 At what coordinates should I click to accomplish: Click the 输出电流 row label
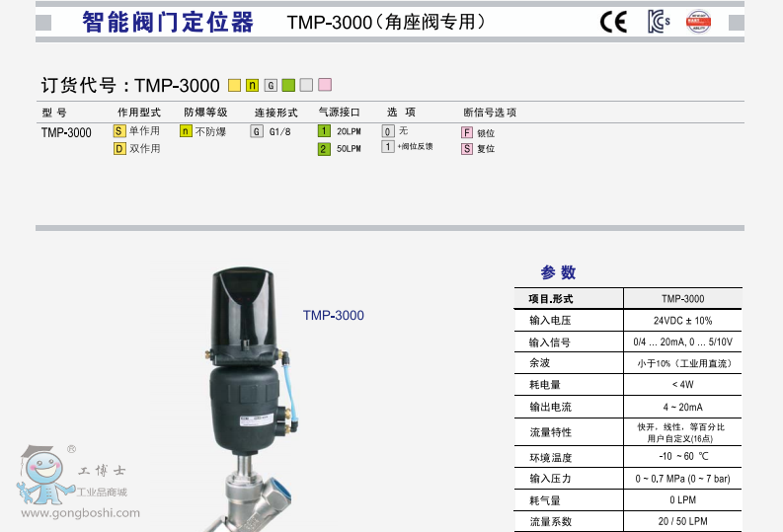[x=550, y=407]
